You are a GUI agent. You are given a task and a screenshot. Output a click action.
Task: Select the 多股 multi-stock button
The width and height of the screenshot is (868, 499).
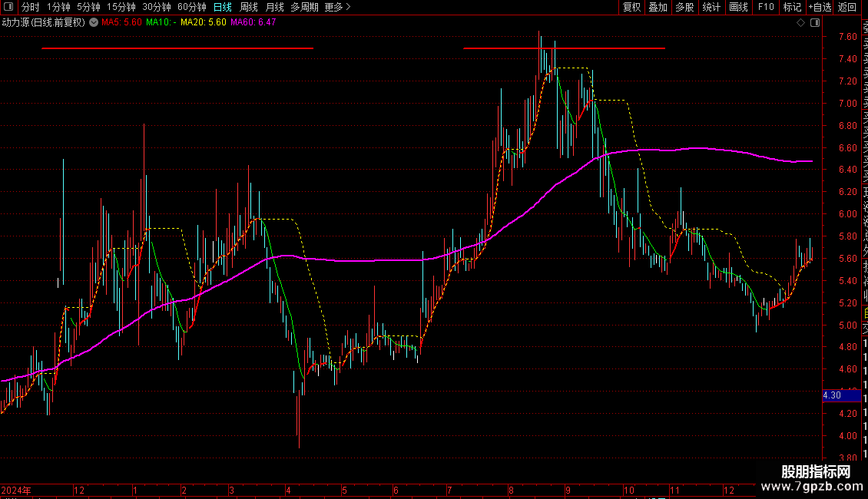[x=684, y=7]
